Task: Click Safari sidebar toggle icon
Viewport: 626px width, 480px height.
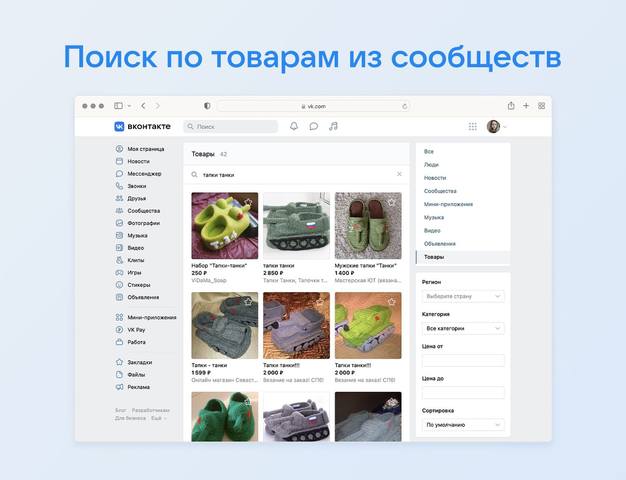Action: 118,106
